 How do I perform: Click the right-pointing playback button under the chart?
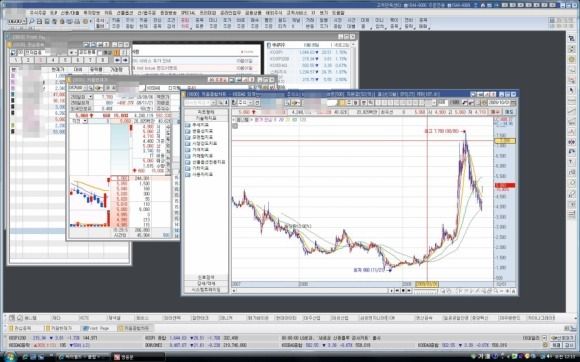click(x=409, y=291)
